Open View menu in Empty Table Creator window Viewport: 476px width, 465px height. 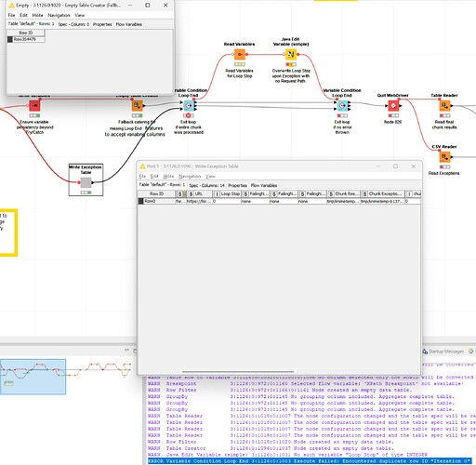point(80,15)
